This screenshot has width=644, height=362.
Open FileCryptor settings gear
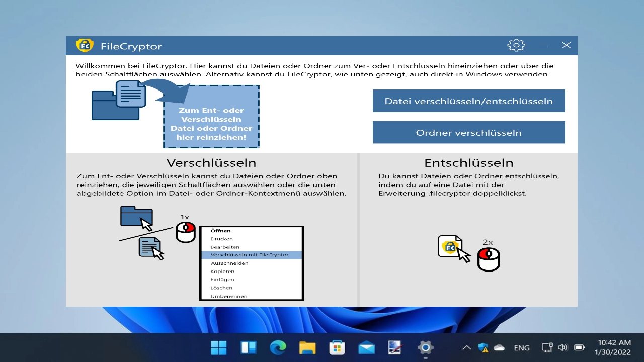(516, 45)
